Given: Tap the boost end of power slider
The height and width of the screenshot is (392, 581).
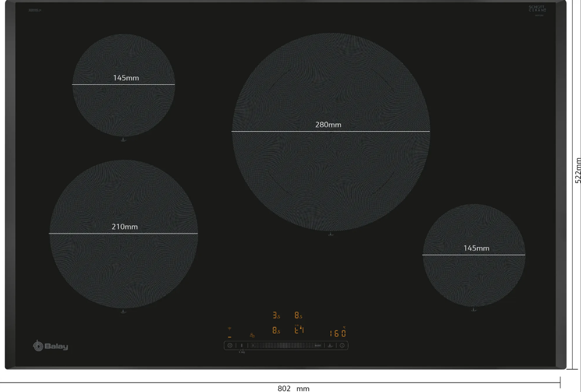Looking at the screenshot, I should point(317,345).
